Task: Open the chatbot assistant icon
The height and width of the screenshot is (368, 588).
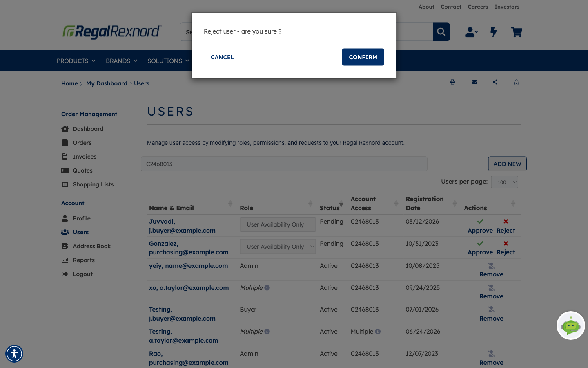Action: 571,325
